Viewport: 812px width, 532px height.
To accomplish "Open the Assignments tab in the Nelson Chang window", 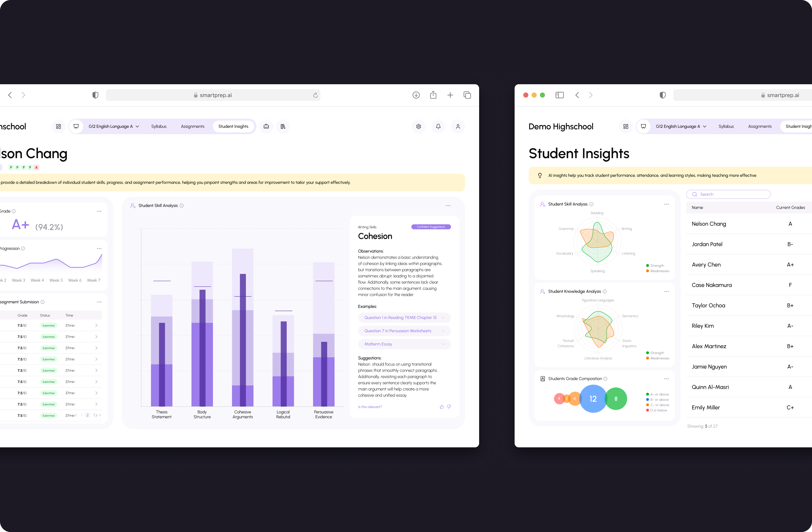I will [x=192, y=126].
